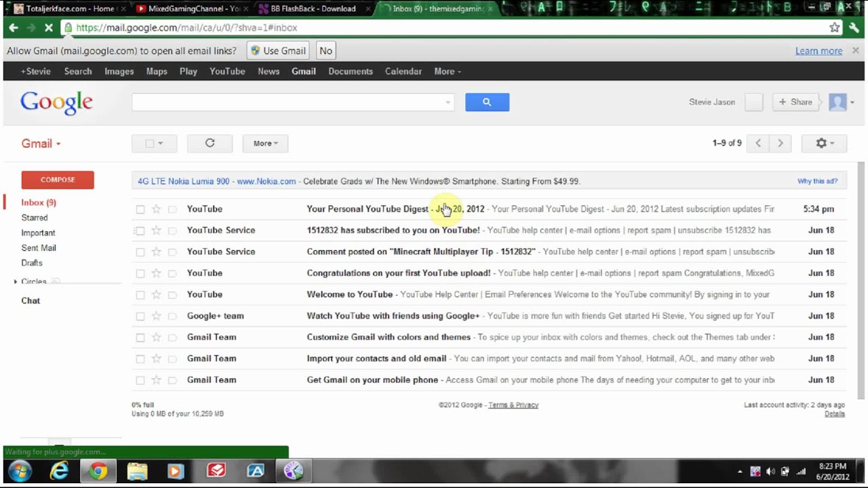This screenshot has width=868, height=488.
Task: Open Windows Media Player taskbar icon
Action: (x=176, y=471)
